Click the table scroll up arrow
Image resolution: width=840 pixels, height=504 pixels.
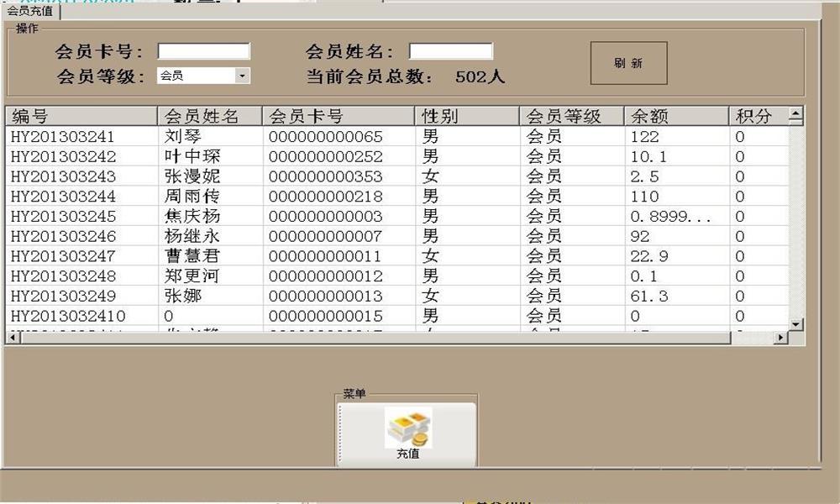[x=796, y=114]
